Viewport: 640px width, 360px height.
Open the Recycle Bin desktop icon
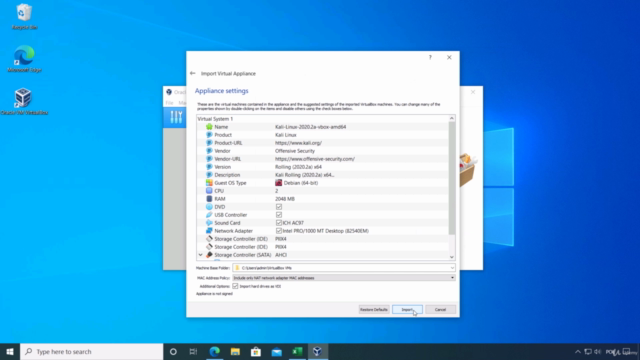pyautogui.click(x=24, y=16)
